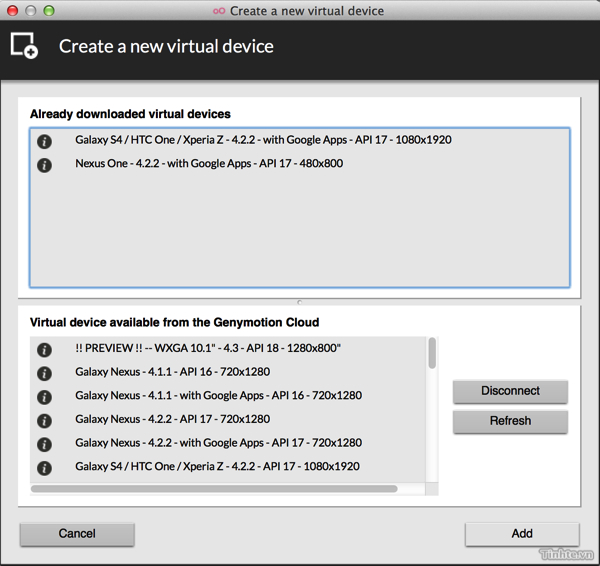Select Galaxy Nexus 4.2.2 with Google Apps
Image resolution: width=600 pixels, height=566 pixels.
click(218, 443)
